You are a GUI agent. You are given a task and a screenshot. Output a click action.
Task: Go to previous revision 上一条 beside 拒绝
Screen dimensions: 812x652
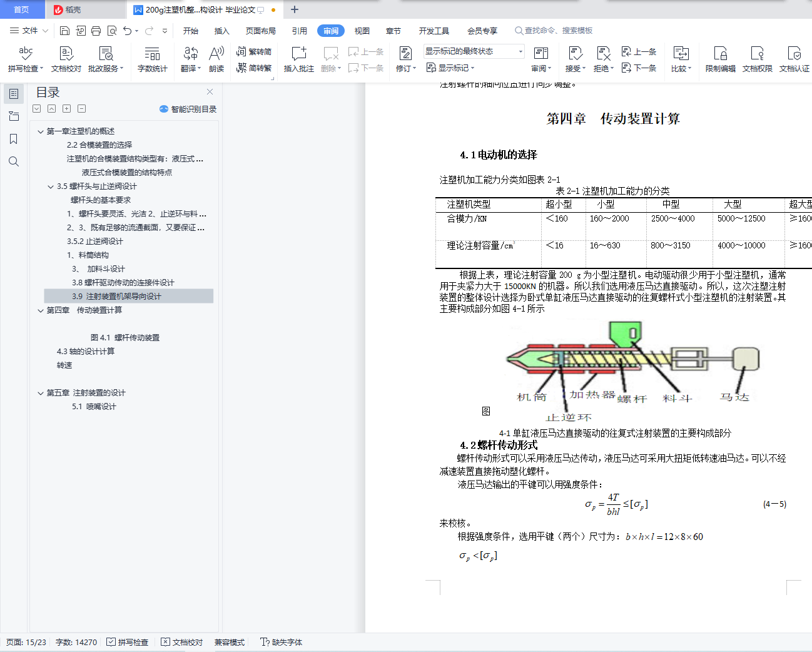click(x=639, y=51)
